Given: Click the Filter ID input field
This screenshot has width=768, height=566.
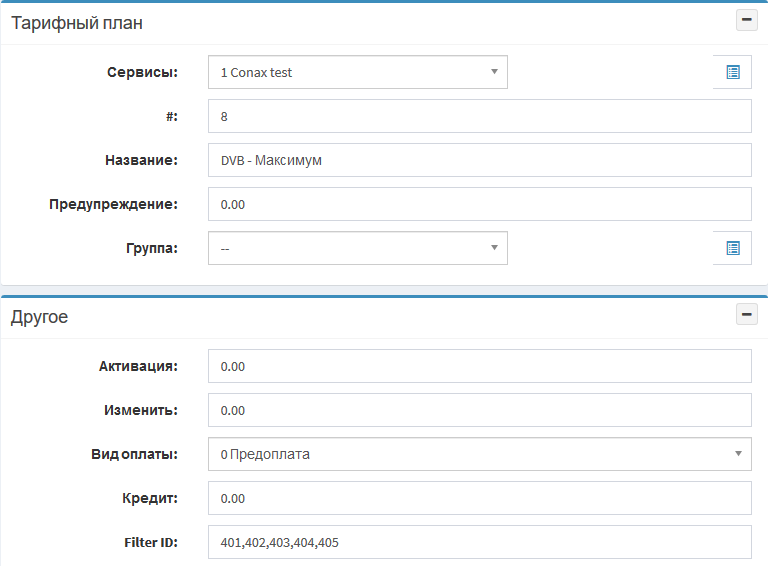Looking at the screenshot, I should tap(479, 542).
